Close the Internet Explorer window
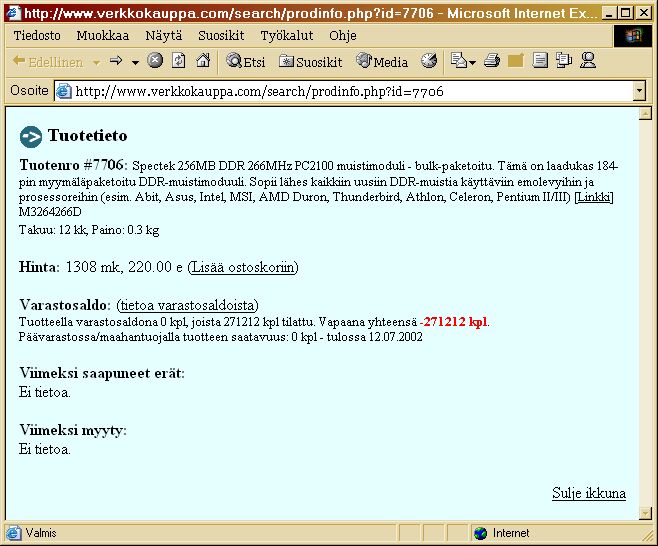658x546 pixels. [643, 13]
